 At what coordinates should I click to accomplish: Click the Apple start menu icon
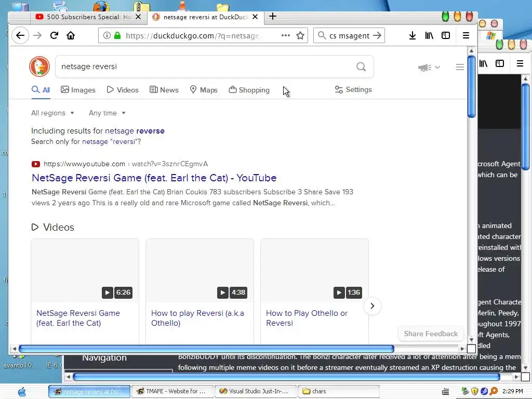22,392
